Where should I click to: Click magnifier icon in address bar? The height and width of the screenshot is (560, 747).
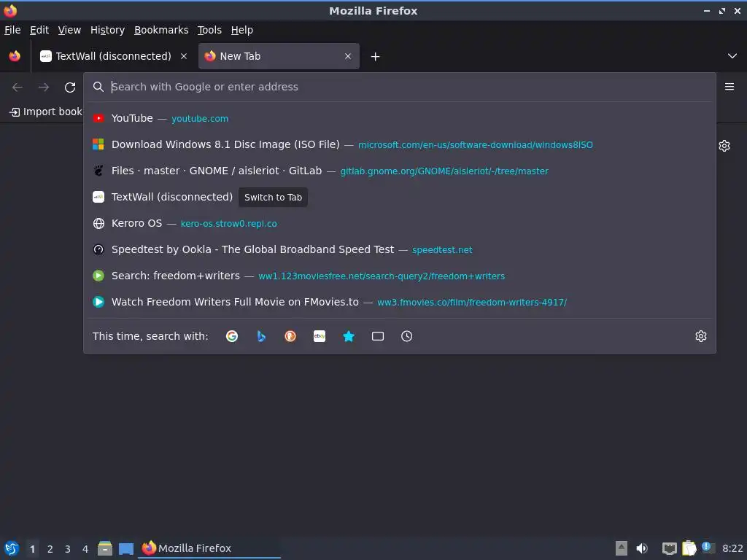point(98,87)
